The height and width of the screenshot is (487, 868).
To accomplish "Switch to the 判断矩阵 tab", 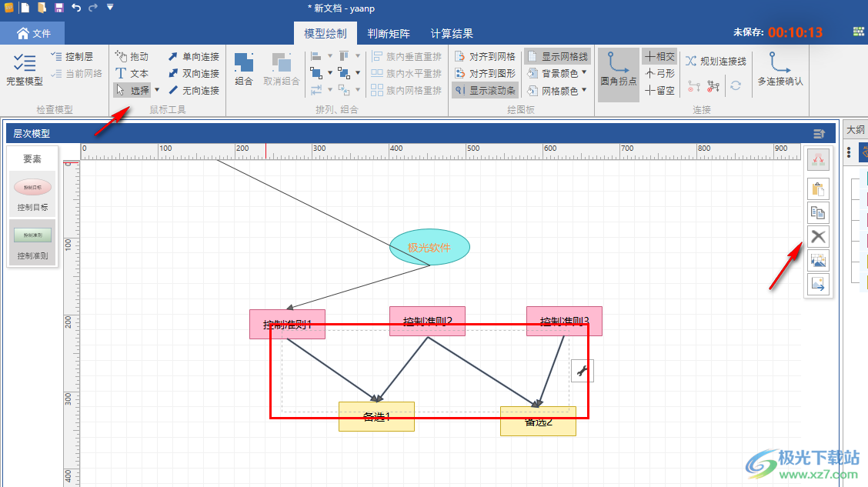I will coord(389,33).
